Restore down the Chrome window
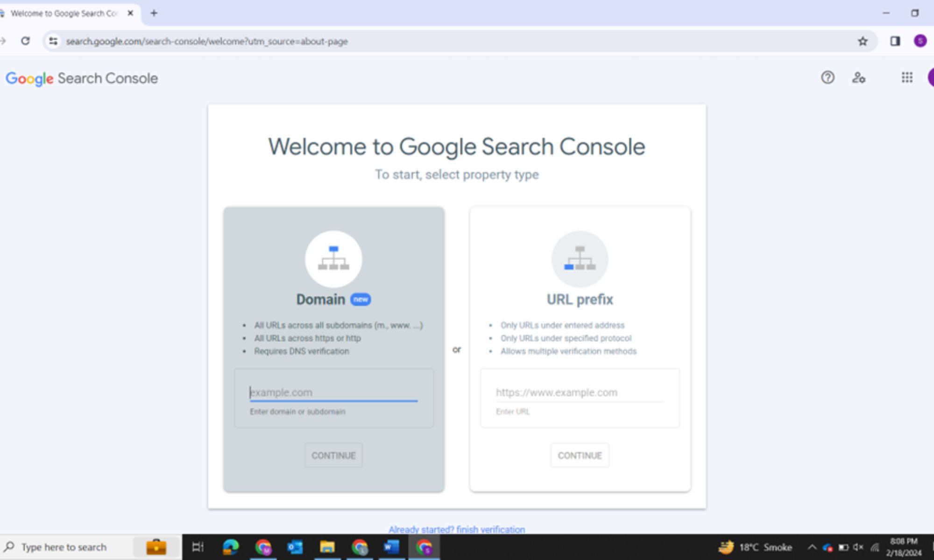Screen dimensions: 934x560 coord(915,13)
